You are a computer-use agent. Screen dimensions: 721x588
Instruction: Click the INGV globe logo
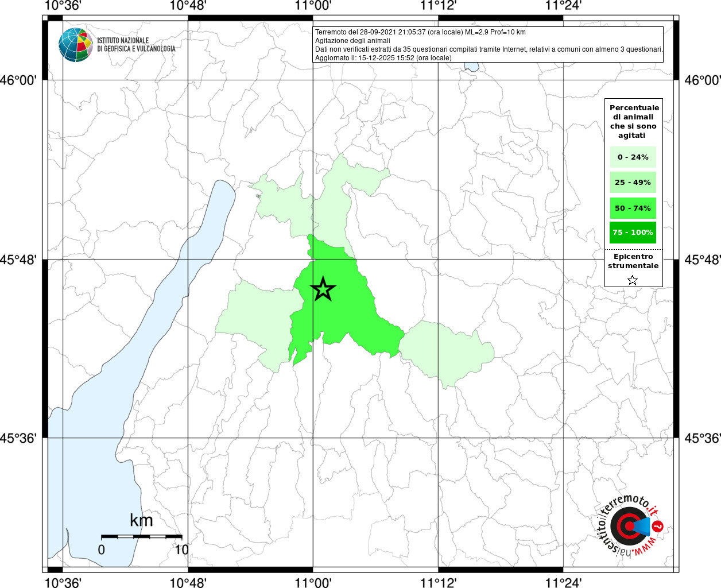coord(76,44)
